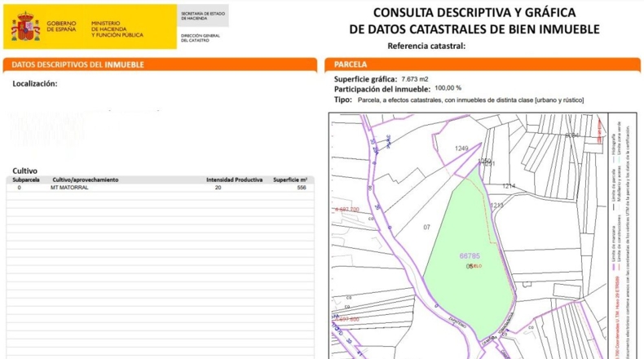The image size is (644, 359).
Task: Click the 'Cultivo' section heading
Action: [24, 171]
